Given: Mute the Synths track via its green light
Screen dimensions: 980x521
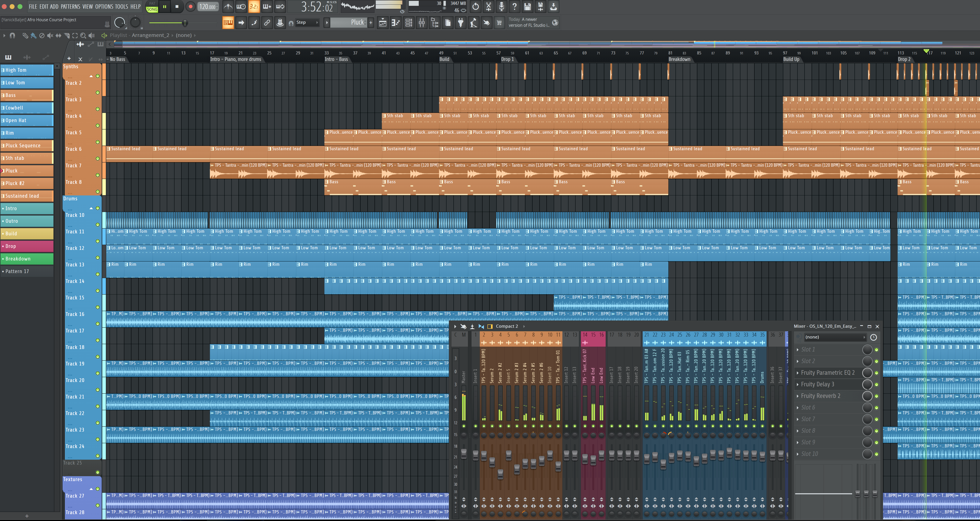Looking at the screenshot, I should [98, 76].
